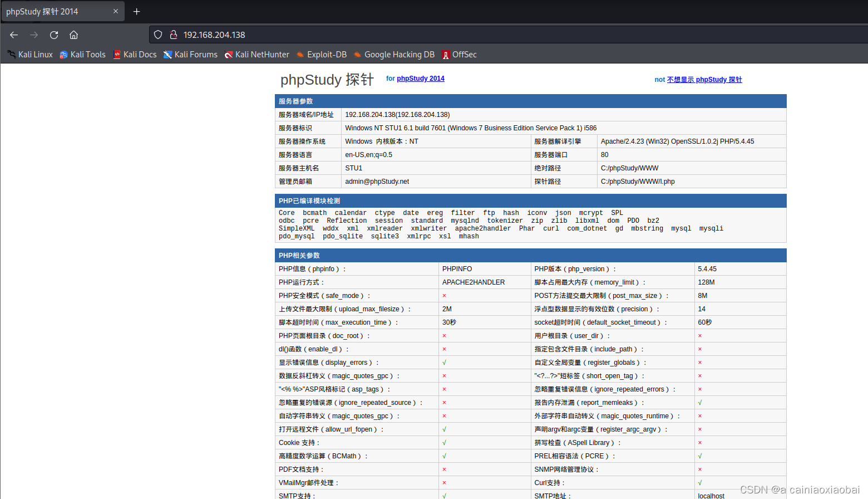The image size is (868, 499).
Task: Click the Curl支持 label
Action: (550, 483)
